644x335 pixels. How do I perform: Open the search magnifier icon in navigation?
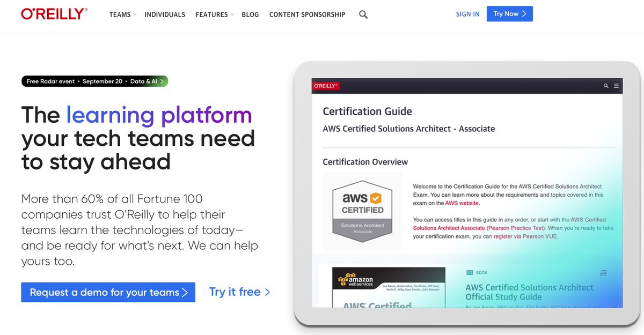click(x=363, y=14)
